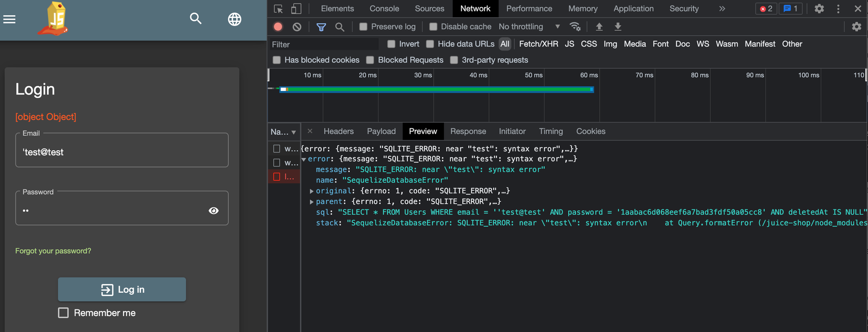Open the inspect element picker tool
The image size is (868, 332).
pyautogui.click(x=278, y=9)
